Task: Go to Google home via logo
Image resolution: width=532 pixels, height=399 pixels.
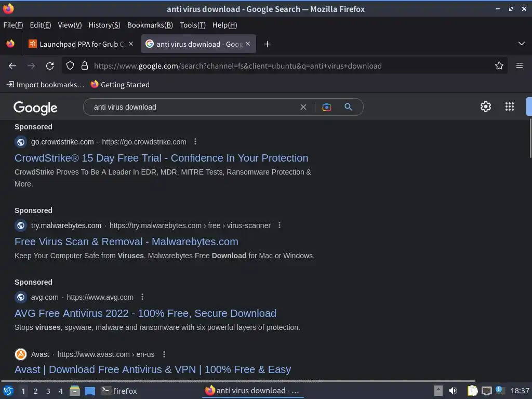Action: [x=35, y=108]
